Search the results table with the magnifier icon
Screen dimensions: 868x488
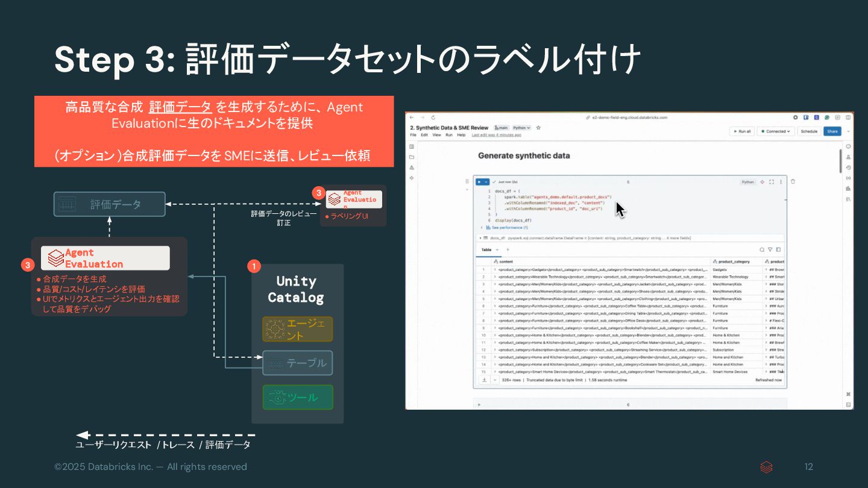pos(762,249)
